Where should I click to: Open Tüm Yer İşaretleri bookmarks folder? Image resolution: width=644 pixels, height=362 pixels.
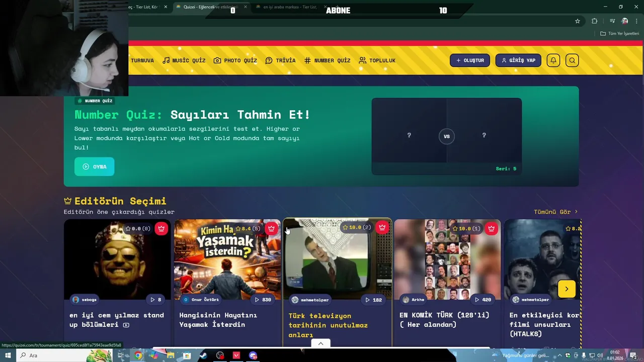(x=619, y=34)
